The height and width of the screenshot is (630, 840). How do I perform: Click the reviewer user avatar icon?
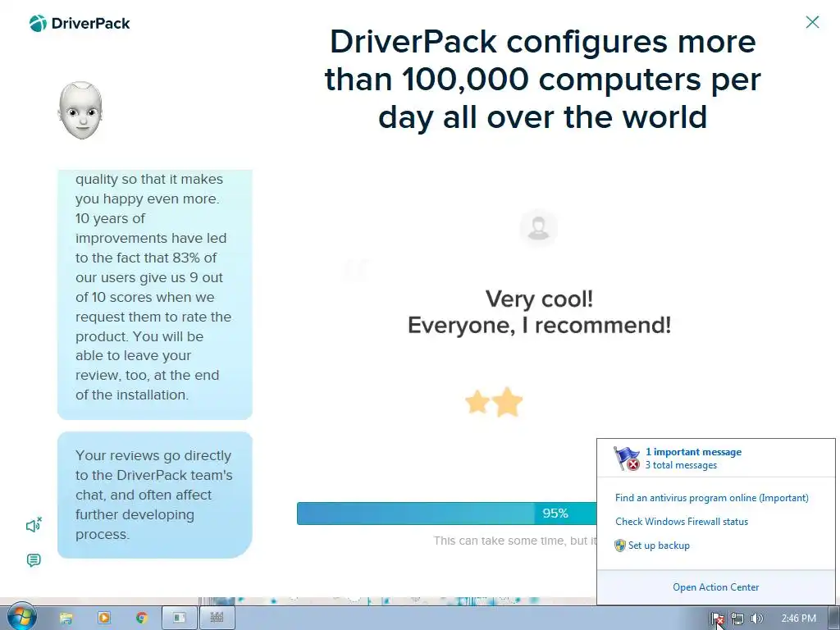tap(538, 228)
